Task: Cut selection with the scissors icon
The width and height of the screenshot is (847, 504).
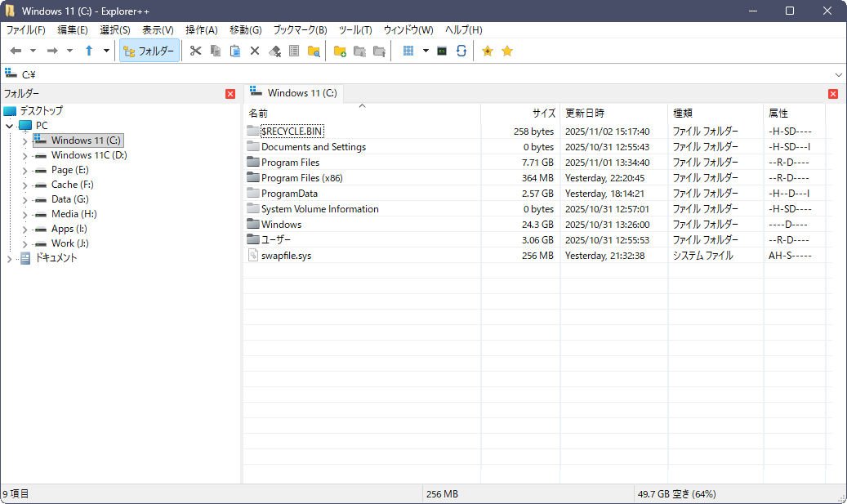Action: coord(195,51)
